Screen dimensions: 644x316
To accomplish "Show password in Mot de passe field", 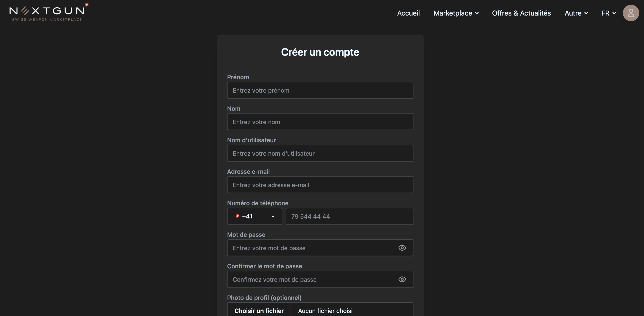I will point(402,248).
